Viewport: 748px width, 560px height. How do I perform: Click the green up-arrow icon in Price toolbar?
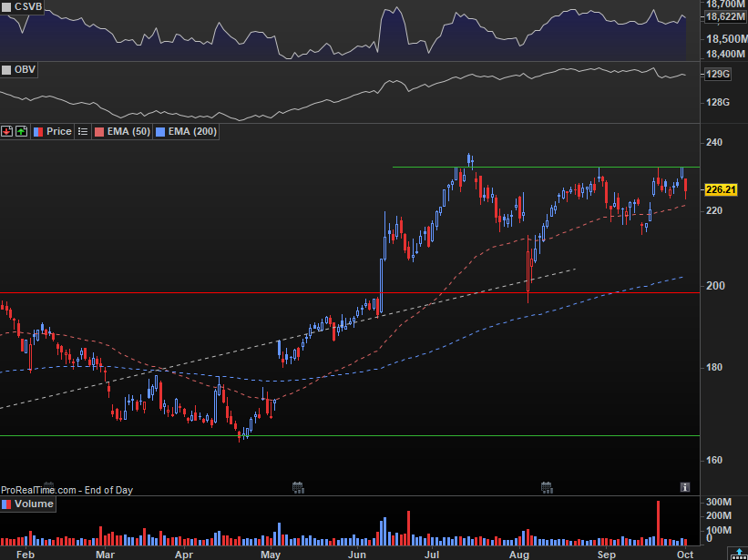coord(22,131)
